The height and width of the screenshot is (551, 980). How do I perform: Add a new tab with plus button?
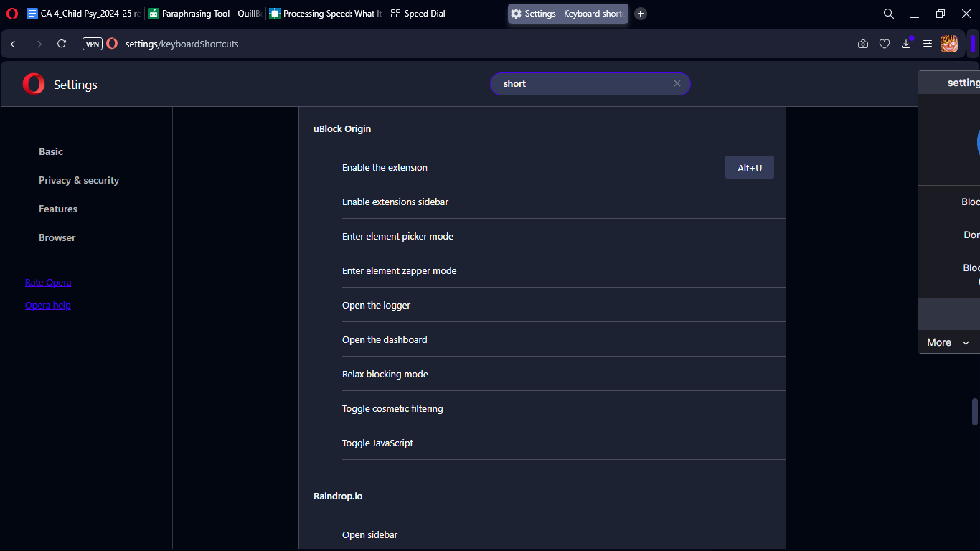click(x=641, y=14)
